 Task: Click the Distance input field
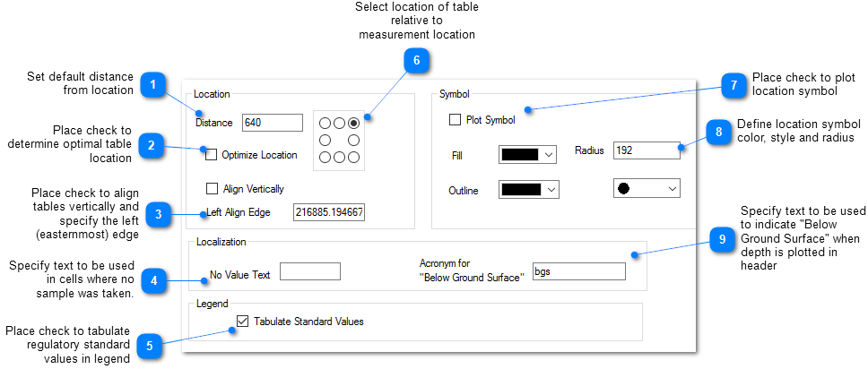(x=272, y=123)
